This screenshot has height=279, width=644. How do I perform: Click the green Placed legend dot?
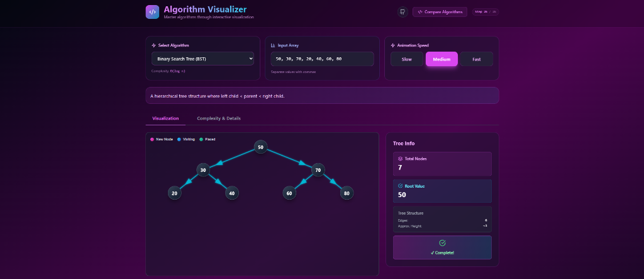point(201,140)
